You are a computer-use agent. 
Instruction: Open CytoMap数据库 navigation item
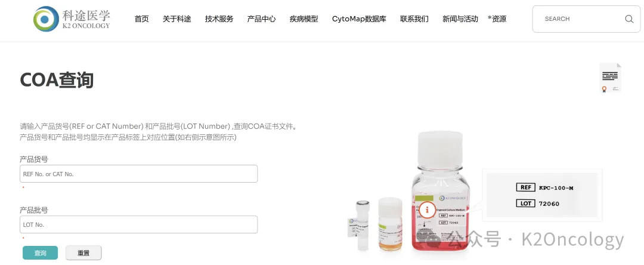[x=360, y=19]
